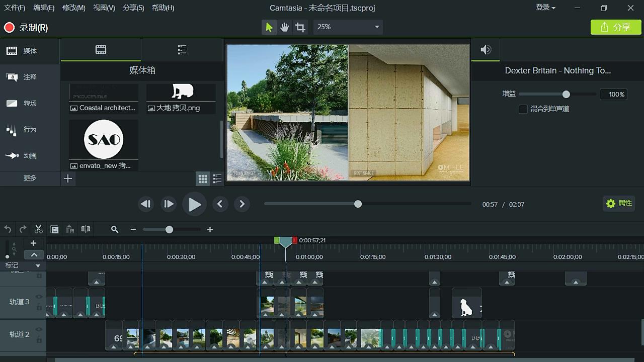
Task: Select the crop tool above the canvas
Action: click(x=300, y=27)
